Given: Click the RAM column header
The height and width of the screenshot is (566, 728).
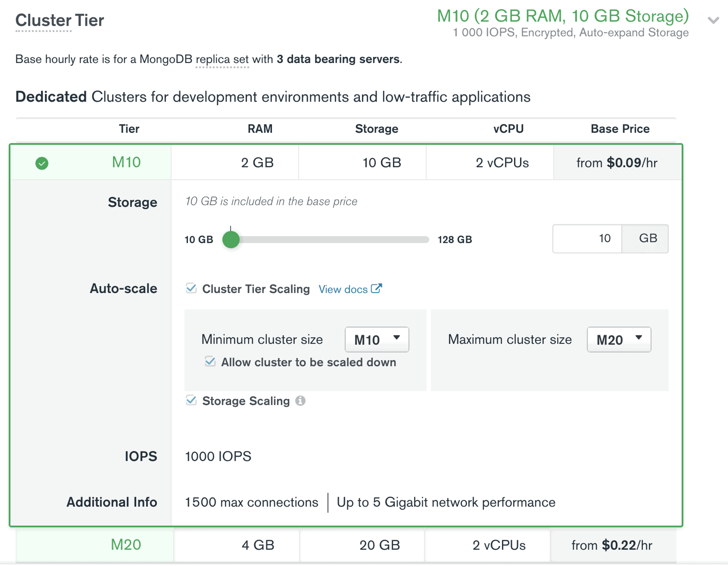Looking at the screenshot, I should [x=260, y=129].
